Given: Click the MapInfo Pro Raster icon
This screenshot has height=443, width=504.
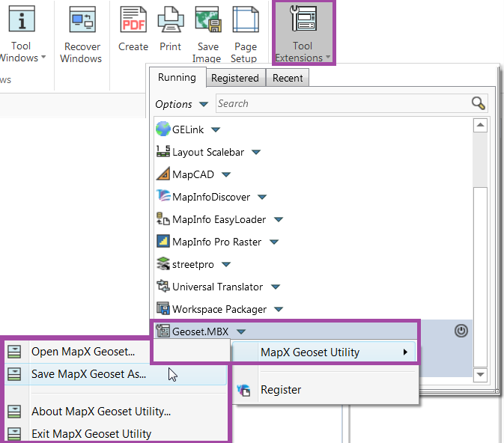Looking at the screenshot, I should click(x=163, y=241).
